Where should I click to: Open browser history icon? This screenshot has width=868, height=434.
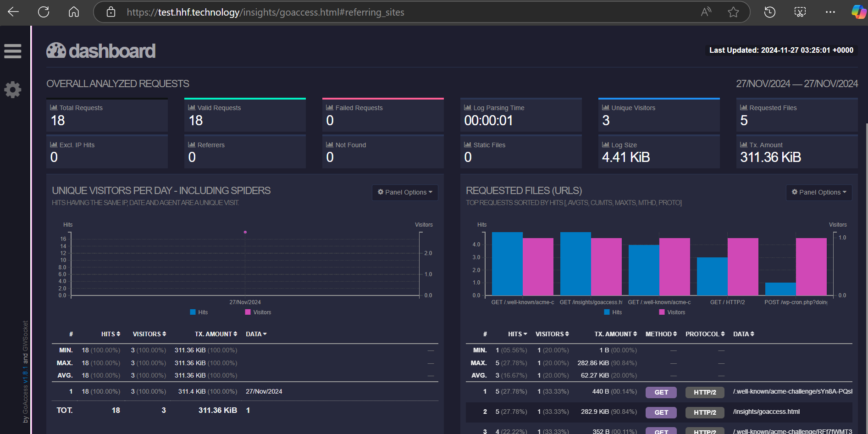point(769,12)
